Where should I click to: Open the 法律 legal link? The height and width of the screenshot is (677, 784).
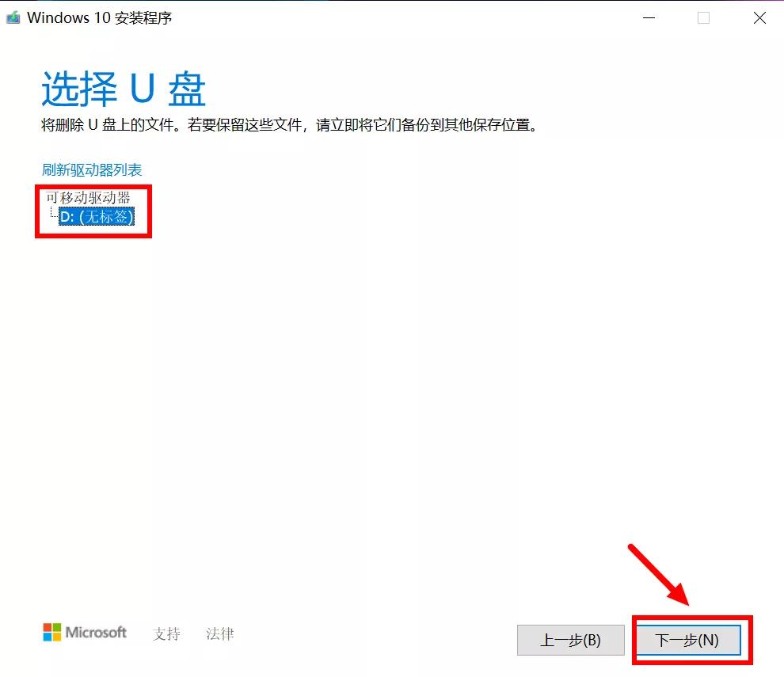tap(220, 633)
